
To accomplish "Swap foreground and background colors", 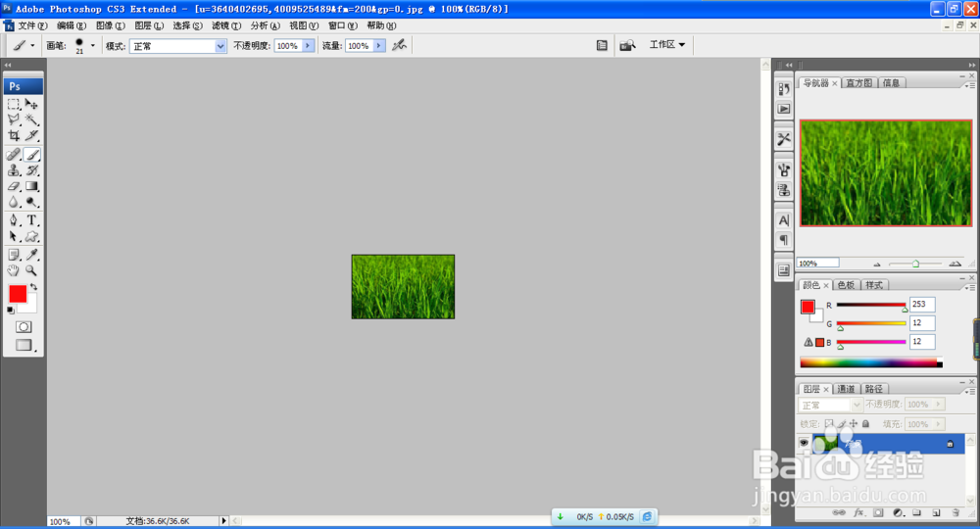I will 33,287.
